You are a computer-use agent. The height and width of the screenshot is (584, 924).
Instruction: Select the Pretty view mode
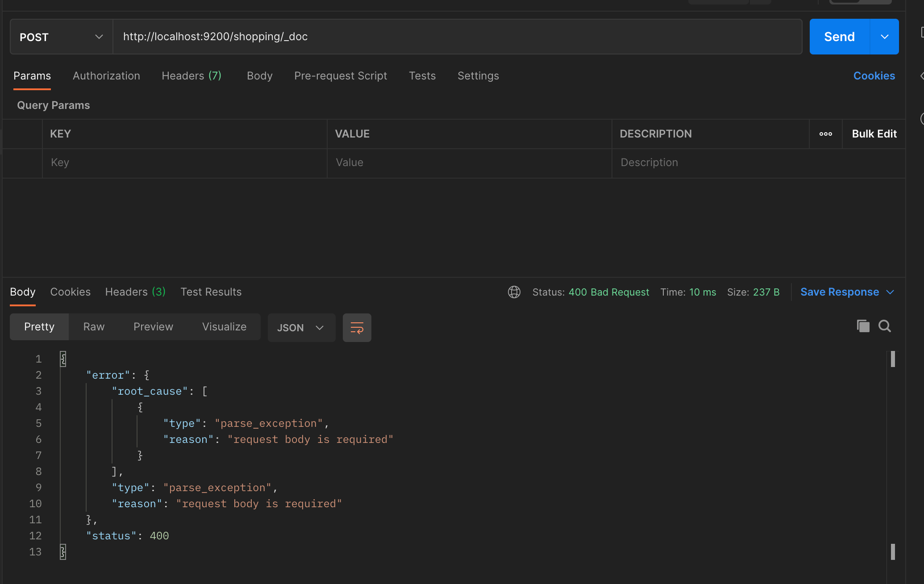pos(39,327)
